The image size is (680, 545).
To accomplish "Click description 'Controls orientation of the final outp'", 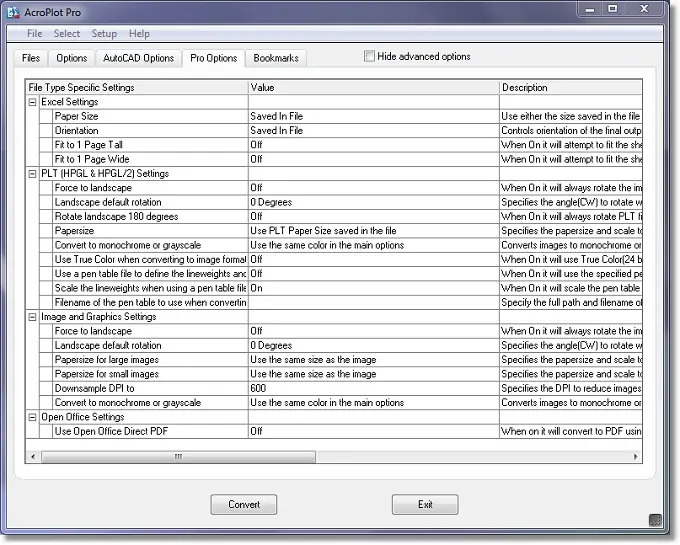I will click(571, 131).
